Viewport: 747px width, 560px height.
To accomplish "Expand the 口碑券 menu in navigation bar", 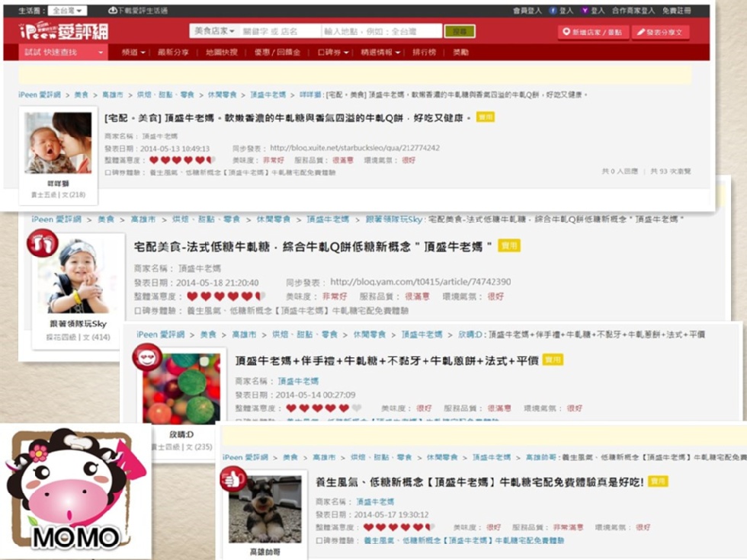I will [333, 53].
